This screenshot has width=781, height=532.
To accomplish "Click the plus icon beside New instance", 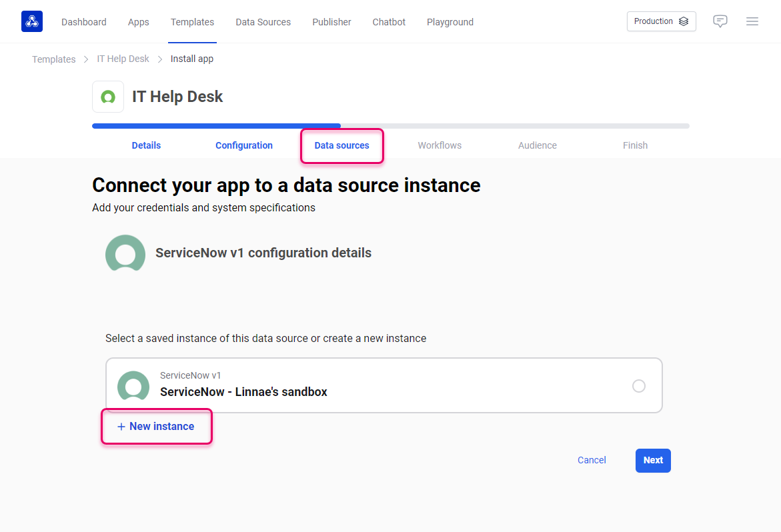I will (x=121, y=427).
